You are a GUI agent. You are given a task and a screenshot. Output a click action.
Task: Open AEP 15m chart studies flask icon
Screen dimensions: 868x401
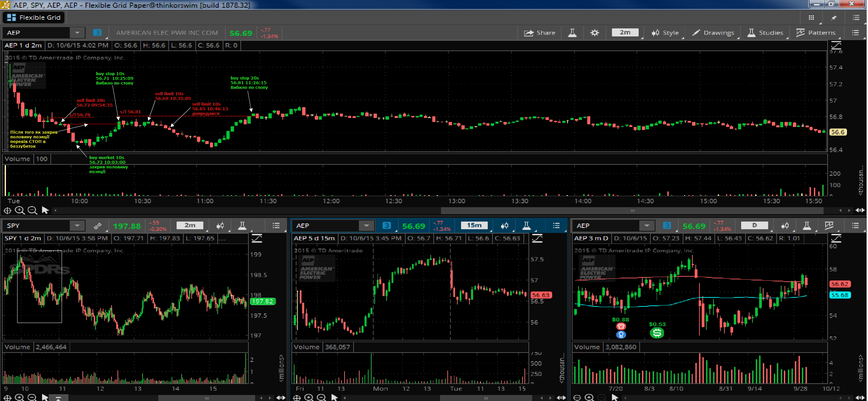point(526,226)
